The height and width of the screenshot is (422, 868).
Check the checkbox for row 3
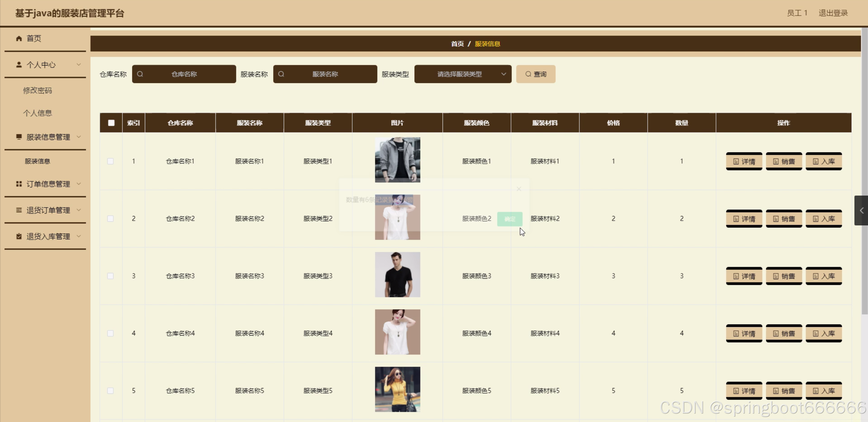coord(110,276)
